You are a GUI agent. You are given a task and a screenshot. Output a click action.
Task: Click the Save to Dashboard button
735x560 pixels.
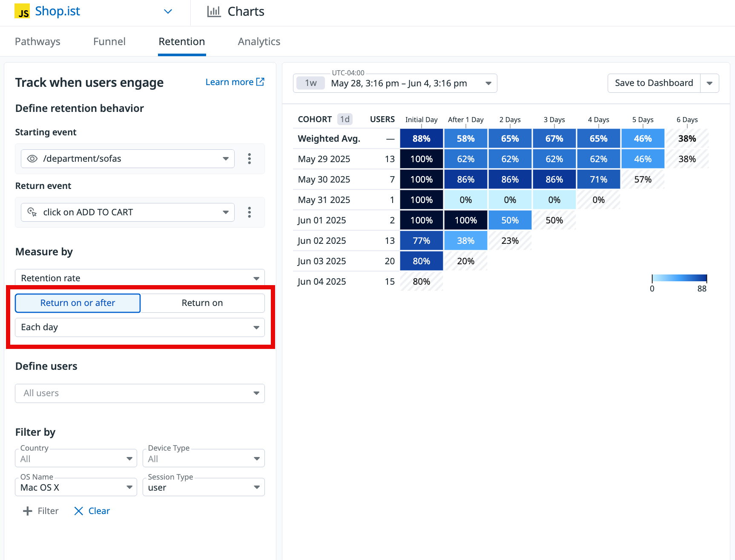click(654, 83)
